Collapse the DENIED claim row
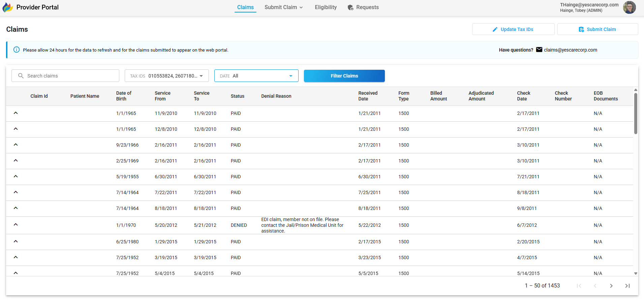The width and height of the screenshot is (644, 304). click(16, 224)
